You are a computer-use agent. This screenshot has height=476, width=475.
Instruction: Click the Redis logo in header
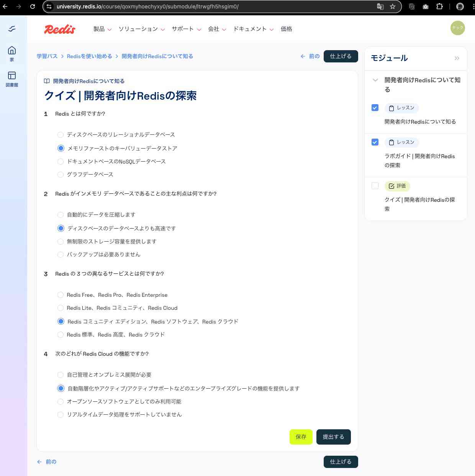pyautogui.click(x=60, y=29)
